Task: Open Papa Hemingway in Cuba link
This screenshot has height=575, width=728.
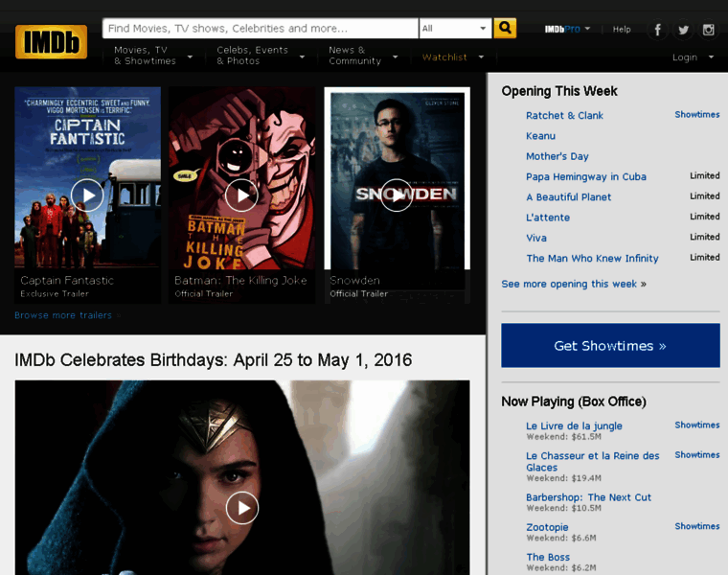Action: coord(586,177)
